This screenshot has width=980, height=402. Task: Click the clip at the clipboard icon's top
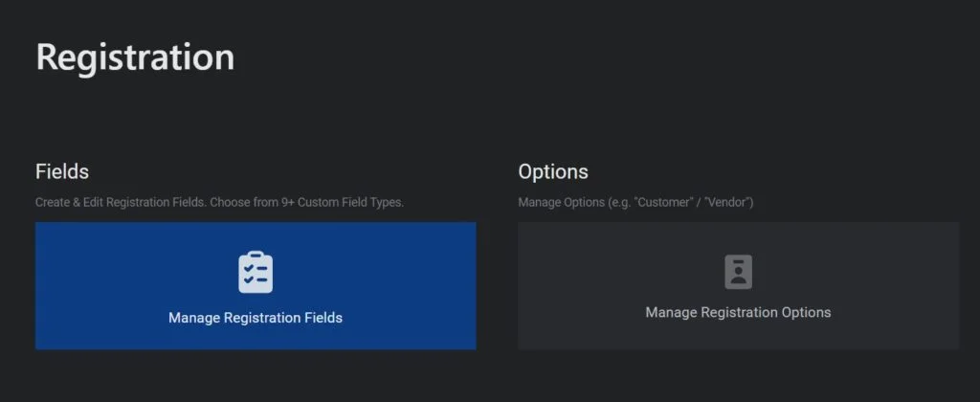255,255
